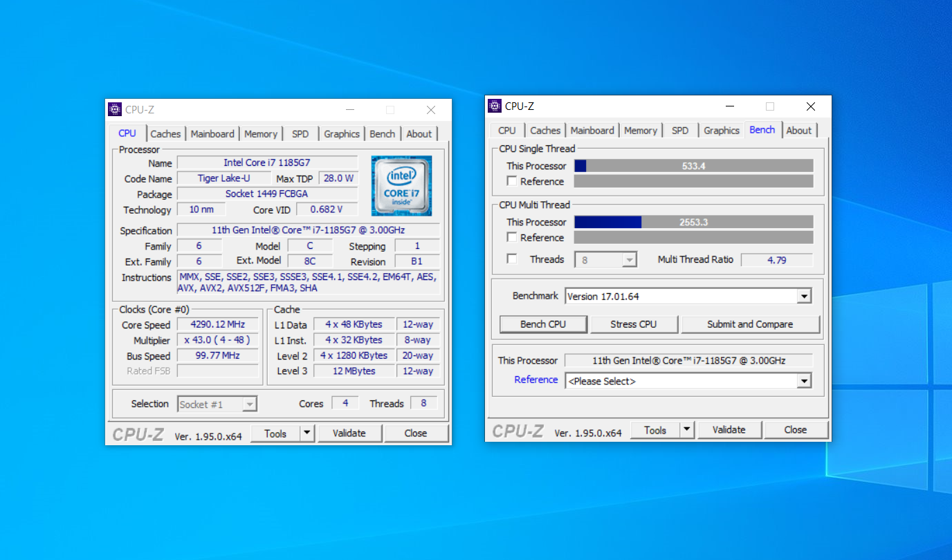Viewport: 952px width, 560px height.
Task: Enable Reference checkbox under CPU Multi Thread
Action: [512, 237]
